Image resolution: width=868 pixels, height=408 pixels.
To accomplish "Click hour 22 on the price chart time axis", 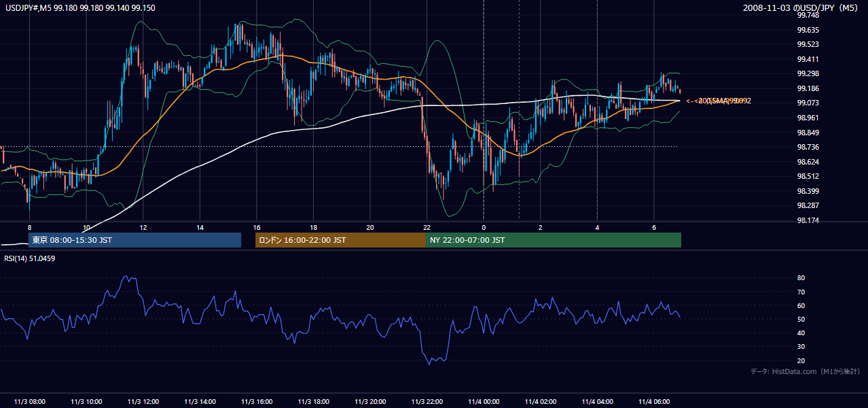I will coord(427,227).
